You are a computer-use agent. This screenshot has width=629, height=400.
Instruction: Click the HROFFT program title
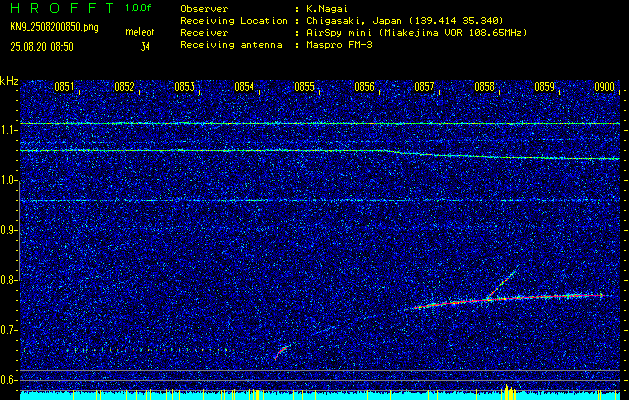pyautogui.click(x=63, y=8)
